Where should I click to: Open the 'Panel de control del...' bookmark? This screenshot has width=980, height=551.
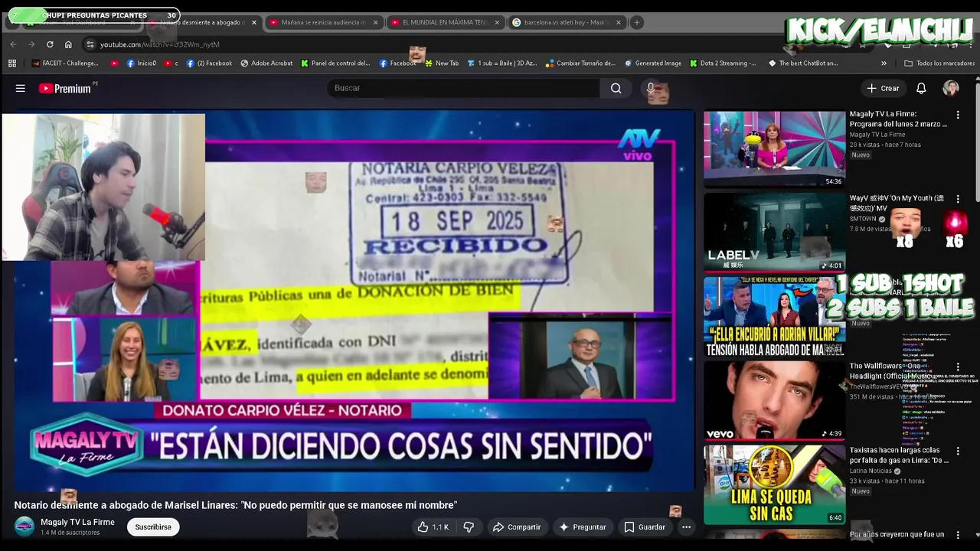tap(335, 64)
